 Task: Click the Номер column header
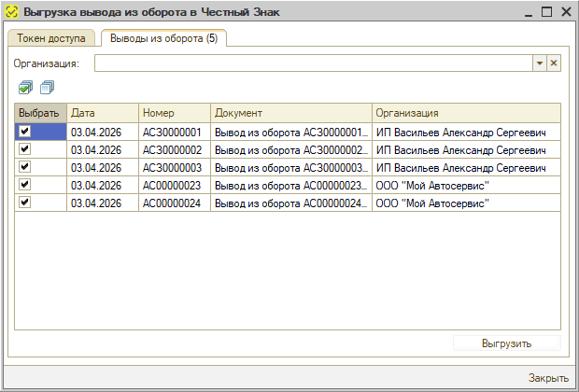click(x=174, y=113)
